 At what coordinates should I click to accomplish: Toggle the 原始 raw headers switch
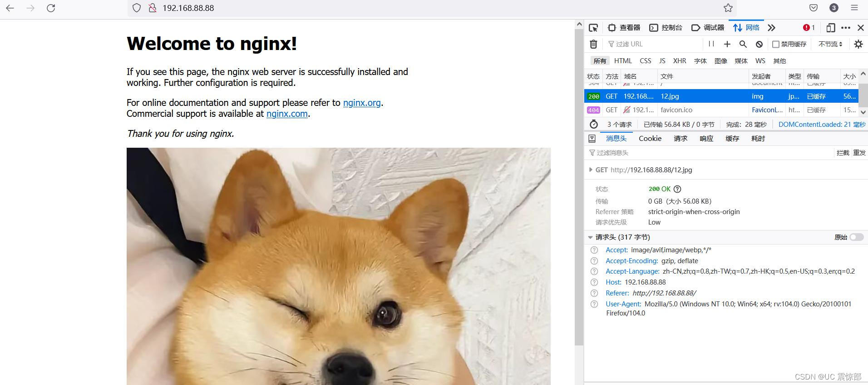(857, 237)
